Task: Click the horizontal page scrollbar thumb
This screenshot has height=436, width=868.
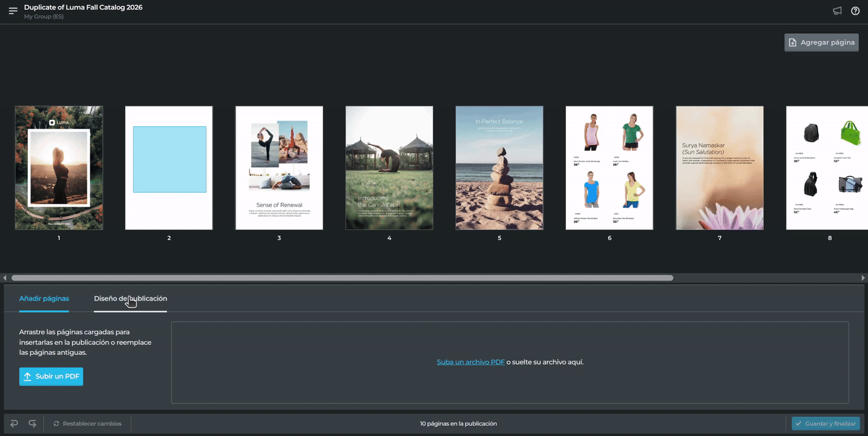Action: tap(342, 278)
